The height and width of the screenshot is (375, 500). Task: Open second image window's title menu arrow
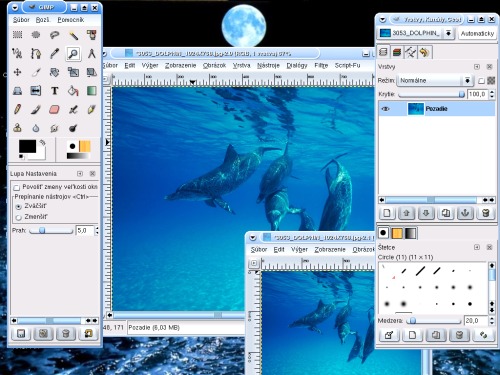pyautogui.click(x=253, y=238)
